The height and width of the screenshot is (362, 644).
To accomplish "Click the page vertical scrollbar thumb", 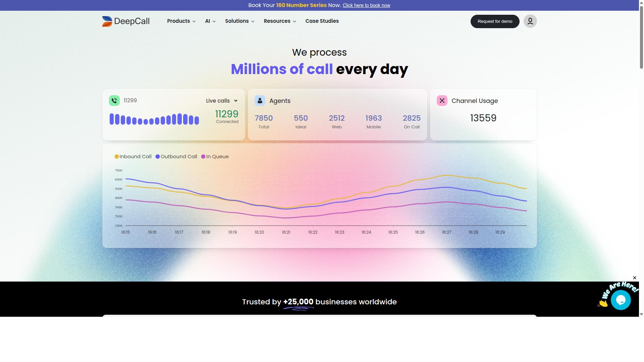I will [641, 37].
